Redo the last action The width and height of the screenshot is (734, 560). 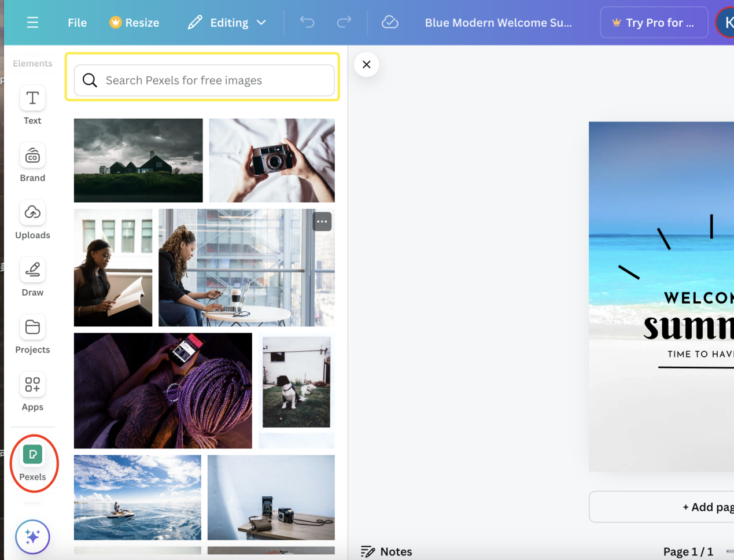click(344, 23)
